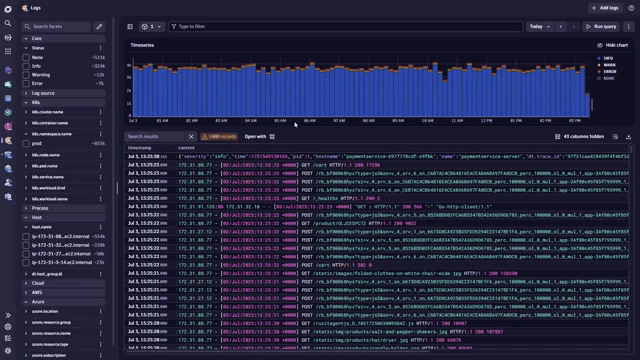The width and height of the screenshot is (640, 360).
Task: Open azure.location facet kebab menu
Action: click(100, 311)
